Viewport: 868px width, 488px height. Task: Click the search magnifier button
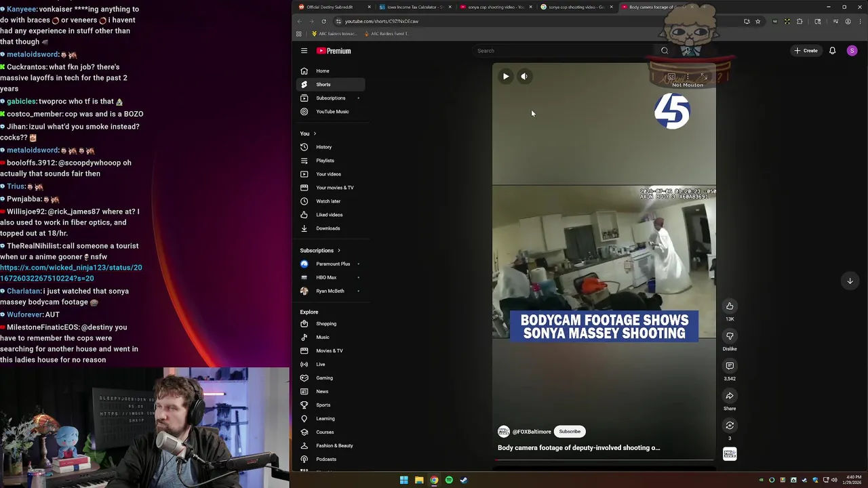coord(665,51)
